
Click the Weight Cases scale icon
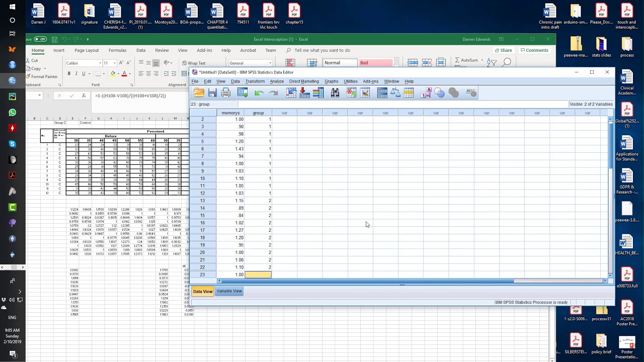point(395,93)
